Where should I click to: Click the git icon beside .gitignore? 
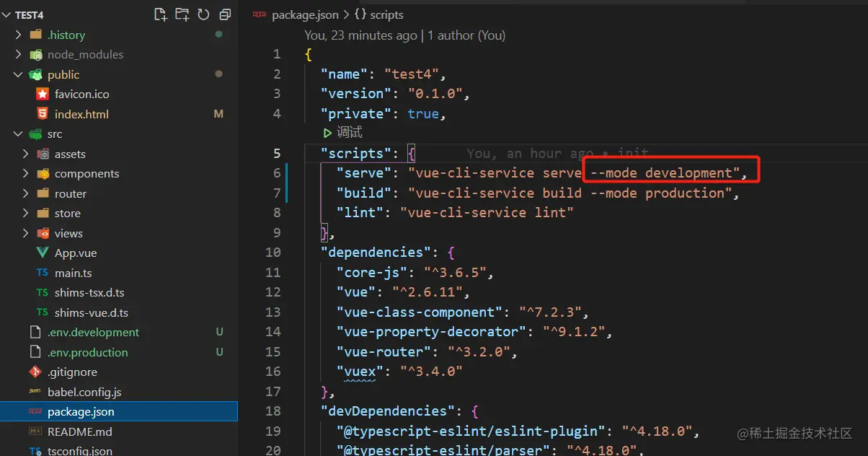point(35,372)
